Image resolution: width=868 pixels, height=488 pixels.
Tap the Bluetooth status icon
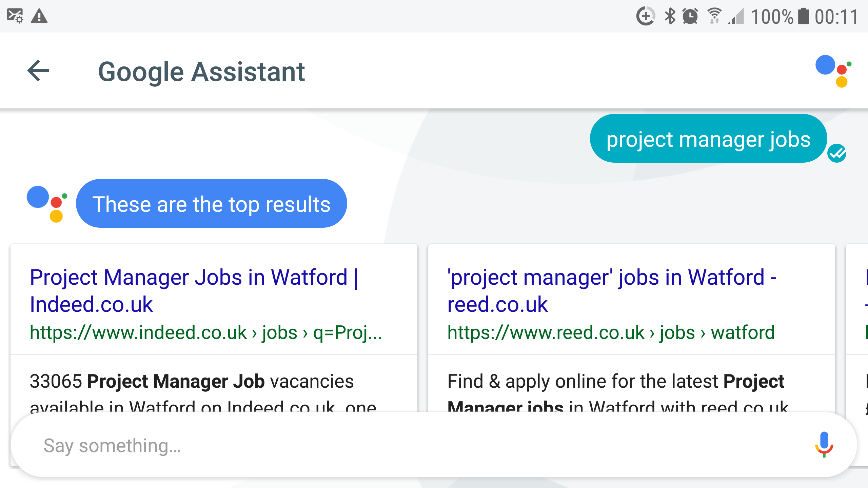tap(670, 16)
